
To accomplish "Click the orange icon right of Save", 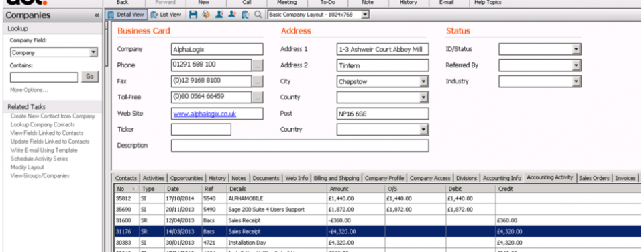I will [206, 15].
